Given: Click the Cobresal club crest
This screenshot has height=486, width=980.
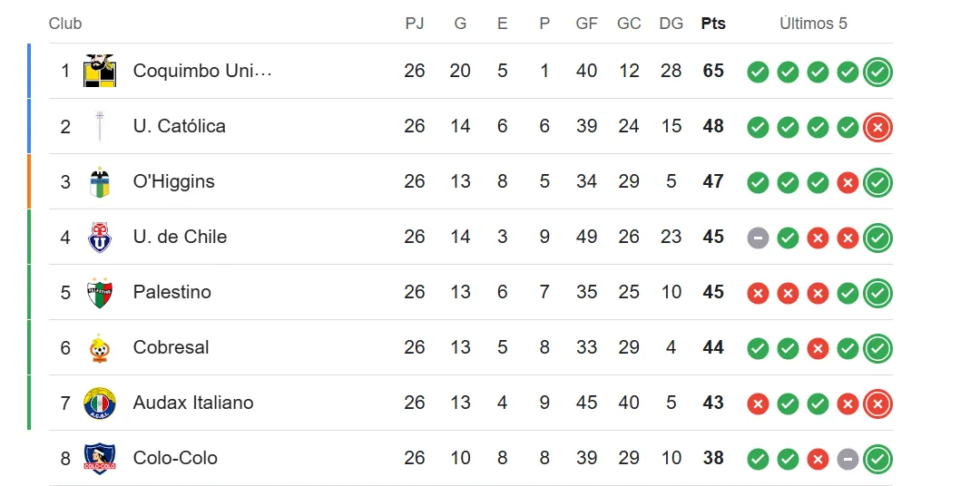Looking at the screenshot, I should point(100,348).
